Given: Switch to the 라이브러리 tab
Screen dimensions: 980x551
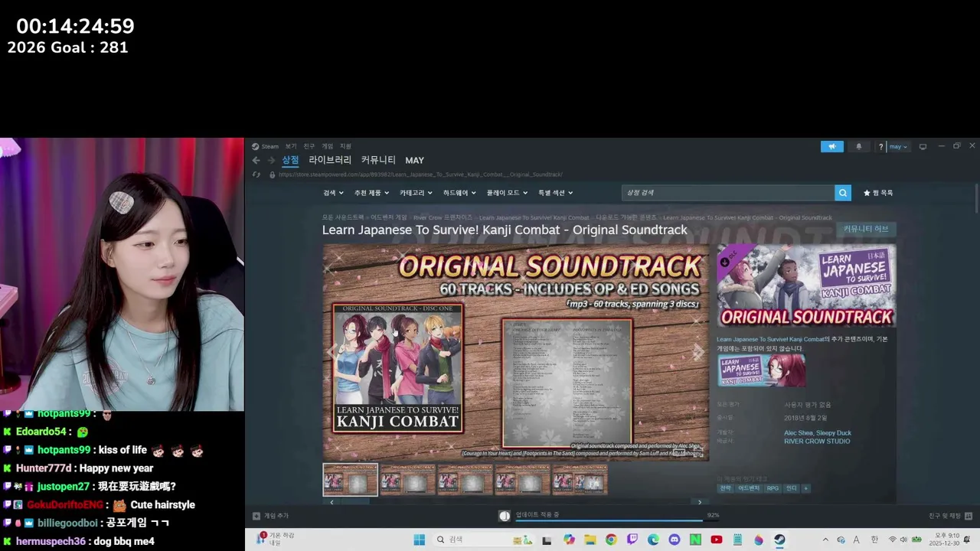Looking at the screenshot, I should coord(330,160).
